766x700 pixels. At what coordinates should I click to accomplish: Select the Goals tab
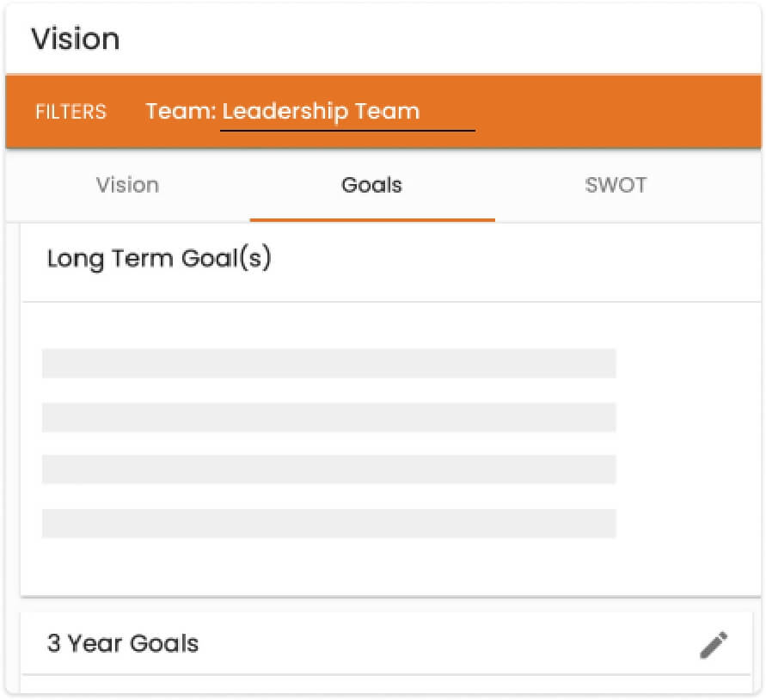371,185
